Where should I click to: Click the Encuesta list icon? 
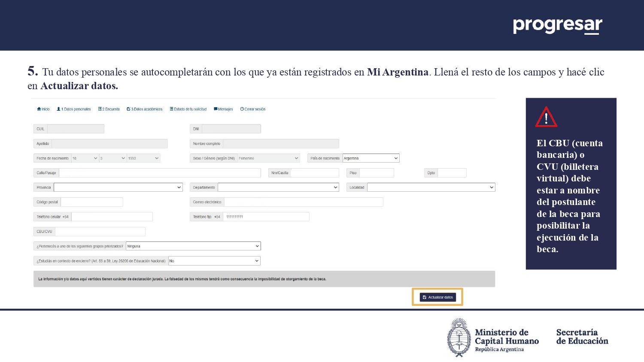100,109
